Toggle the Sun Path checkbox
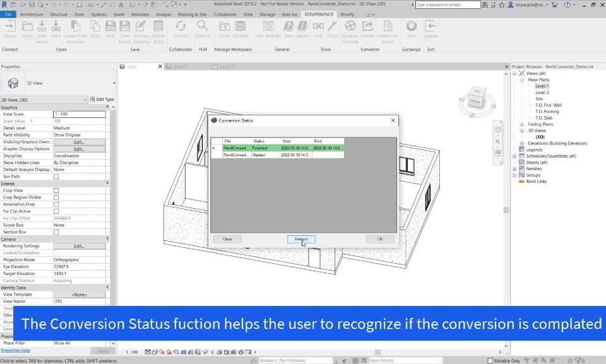 pos(56,177)
